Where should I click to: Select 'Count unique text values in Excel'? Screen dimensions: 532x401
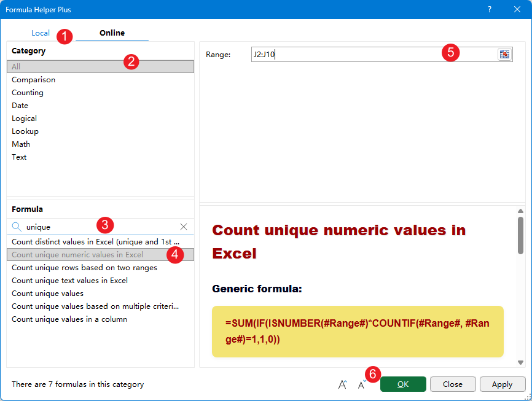pyautogui.click(x=100, y=281)
